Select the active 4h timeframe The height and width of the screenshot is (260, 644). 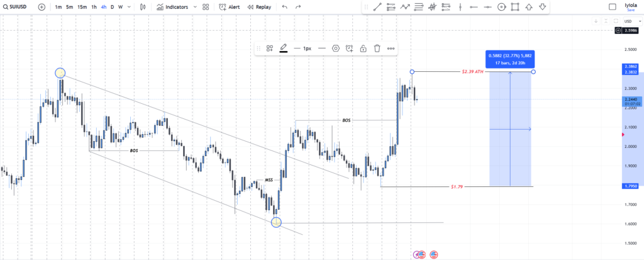click(x=104, y=7)
